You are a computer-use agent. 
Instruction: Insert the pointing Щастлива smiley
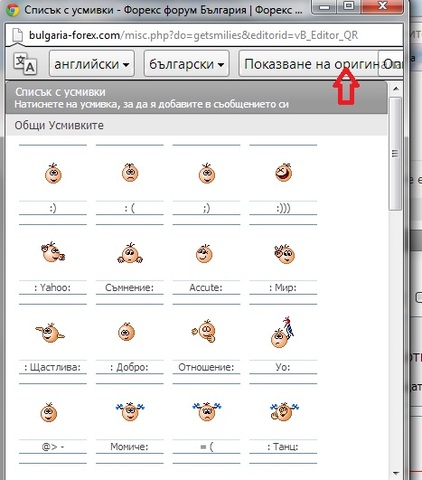pyautogui.click(x=50, y=333)
